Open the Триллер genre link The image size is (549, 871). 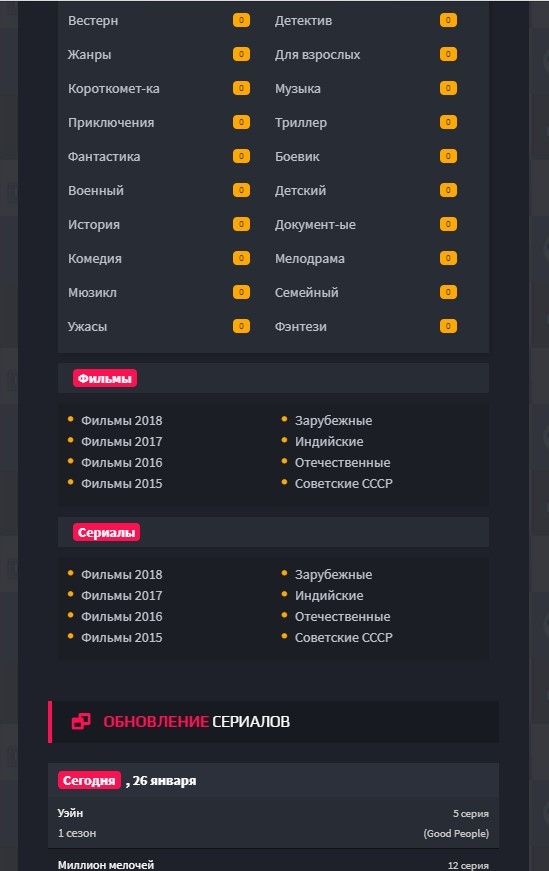click(301, 123)
